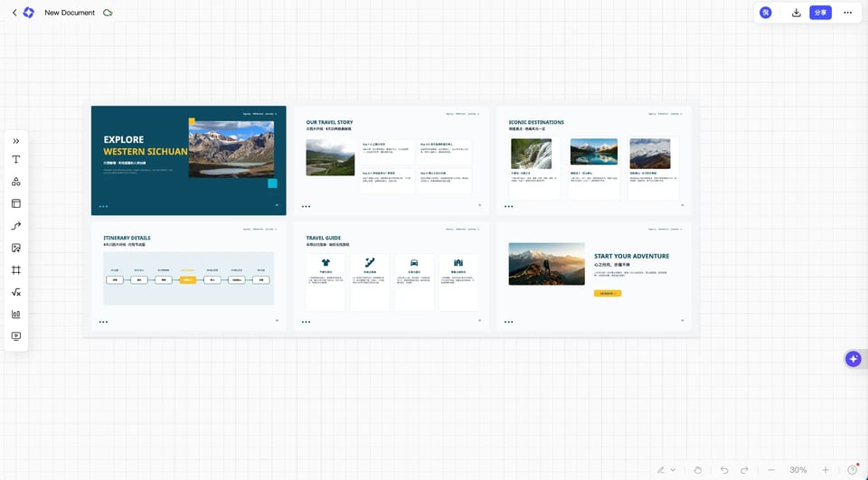Click the app logo in the header
Viewport: 868px width, 480px height.
(29, 13)
